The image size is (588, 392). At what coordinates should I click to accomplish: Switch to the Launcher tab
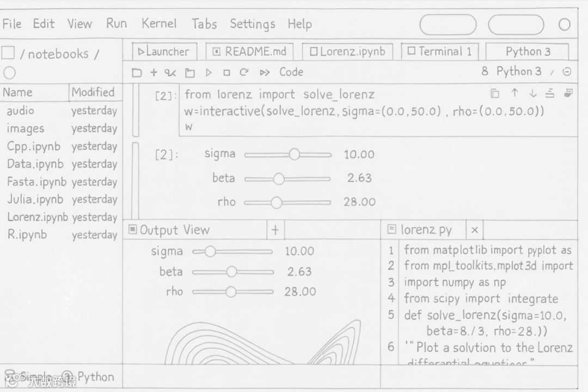[164, 52]
